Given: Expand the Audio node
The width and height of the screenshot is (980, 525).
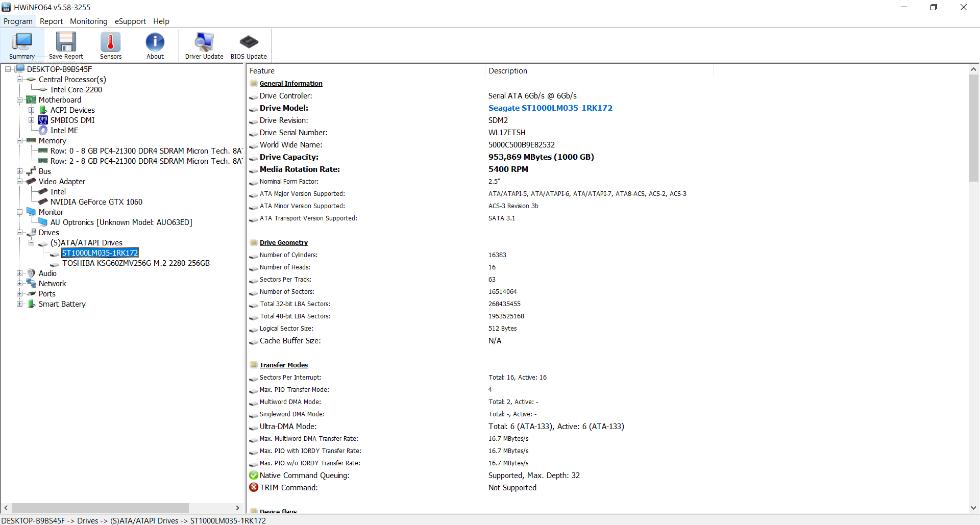Looking at the screenshot, I should (19, 273).
